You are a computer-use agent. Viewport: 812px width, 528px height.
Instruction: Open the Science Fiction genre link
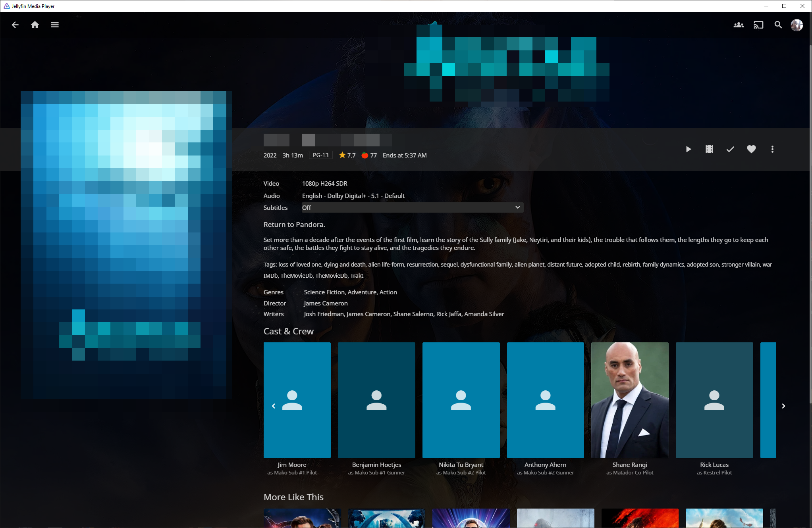[x=324, y=292]
